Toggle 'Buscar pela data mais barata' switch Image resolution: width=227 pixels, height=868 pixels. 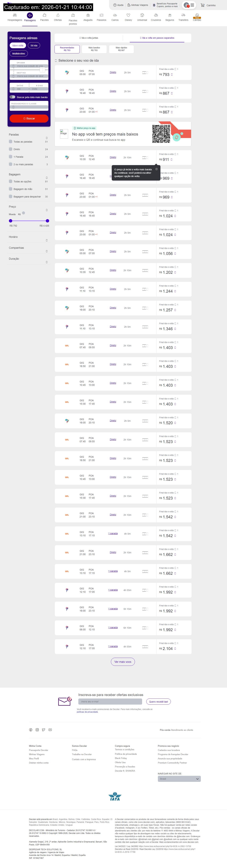12,97
